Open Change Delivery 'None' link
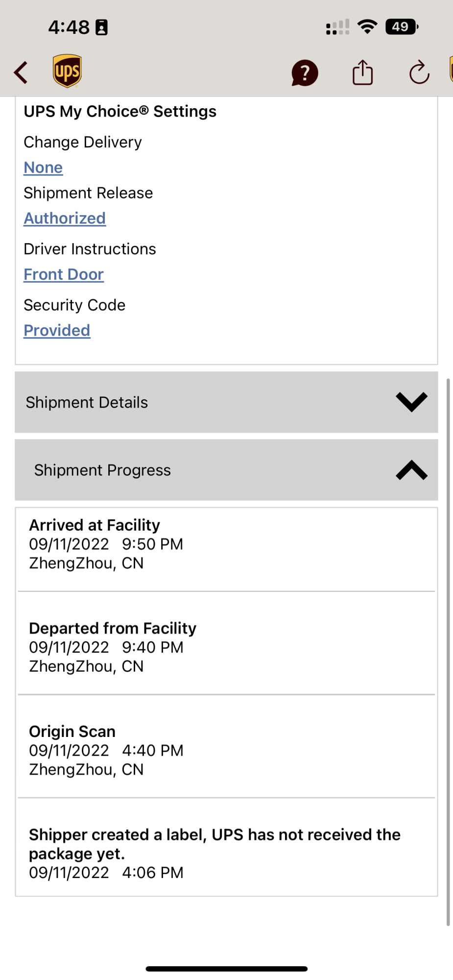 click(x=43, y=168)
